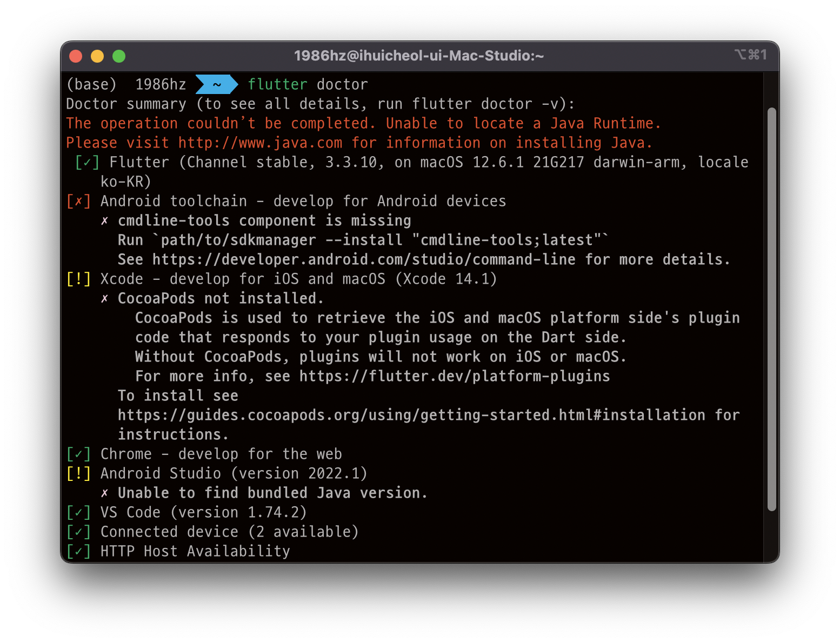Click 'VS Code (version 1.74.2)' text
This screenshot has height=643, width=840.
204,512
